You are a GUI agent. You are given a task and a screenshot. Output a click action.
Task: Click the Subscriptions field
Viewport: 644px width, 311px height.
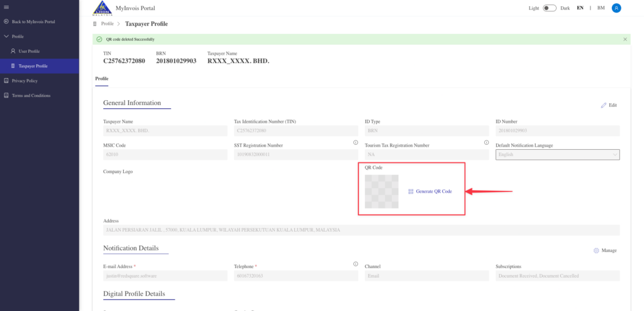tap(558, 276)
